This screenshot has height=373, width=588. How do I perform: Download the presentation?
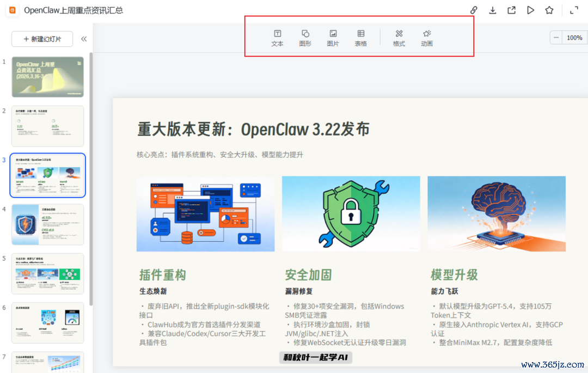[492, 10]
